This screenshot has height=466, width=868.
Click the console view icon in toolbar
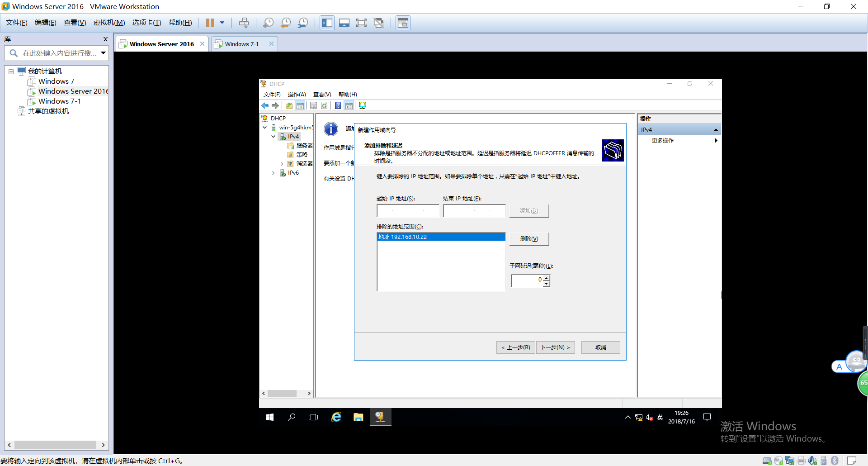coord(403,23)
